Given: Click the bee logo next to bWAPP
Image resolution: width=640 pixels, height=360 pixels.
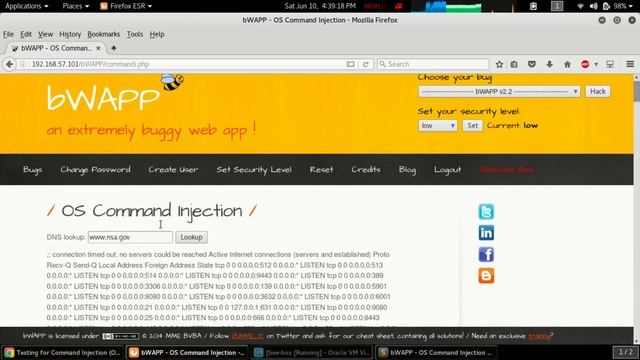Looking at the screenshot, I should 172,82.
